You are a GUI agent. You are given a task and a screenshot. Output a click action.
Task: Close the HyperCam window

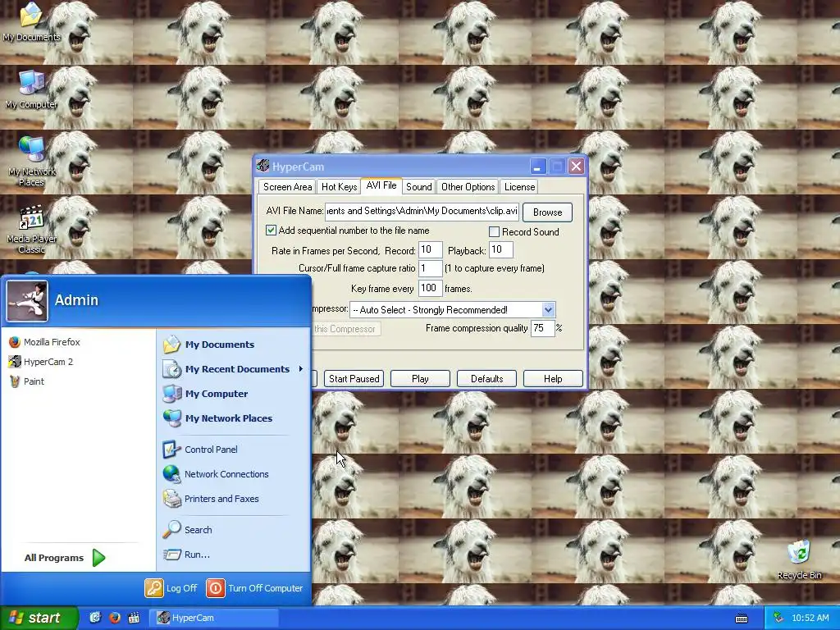577,167
